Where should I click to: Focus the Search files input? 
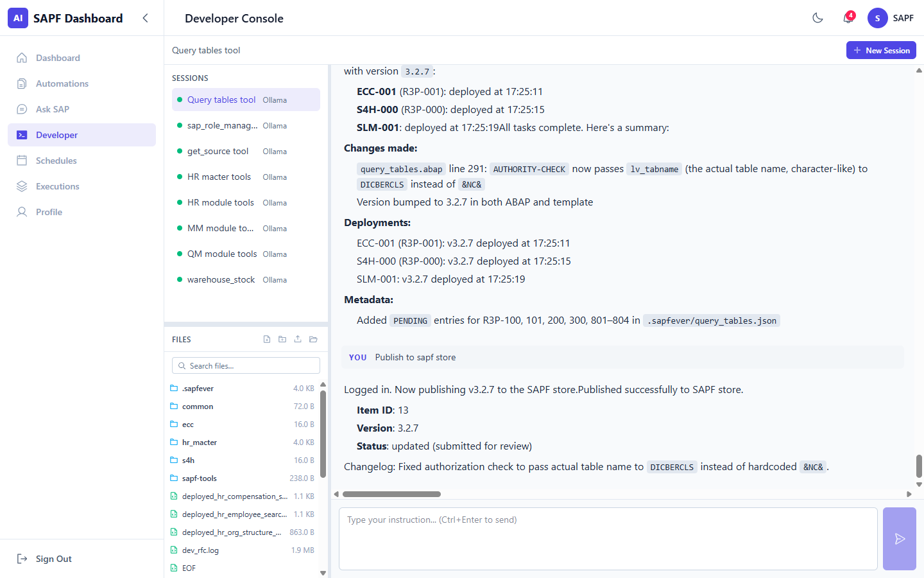point(246,365)
